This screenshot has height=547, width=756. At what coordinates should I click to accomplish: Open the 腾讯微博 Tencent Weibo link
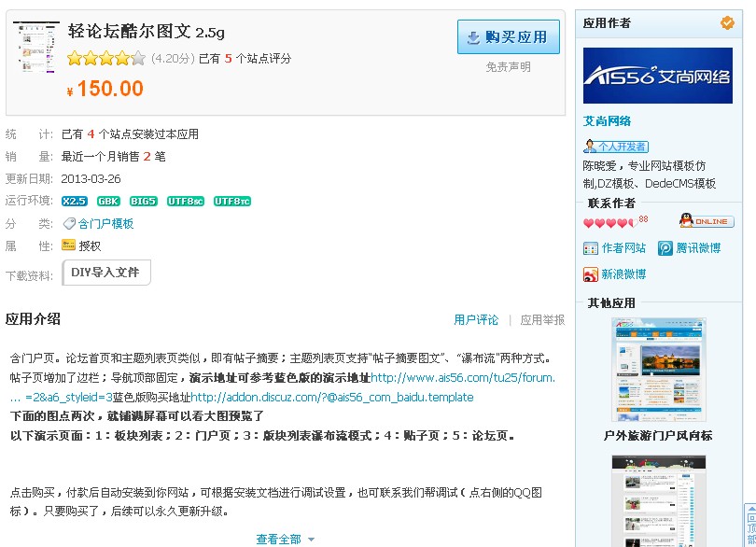(698, 248)
